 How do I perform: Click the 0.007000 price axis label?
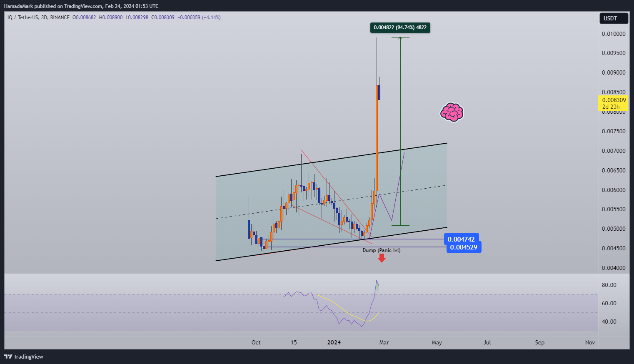tap(614, 151)
